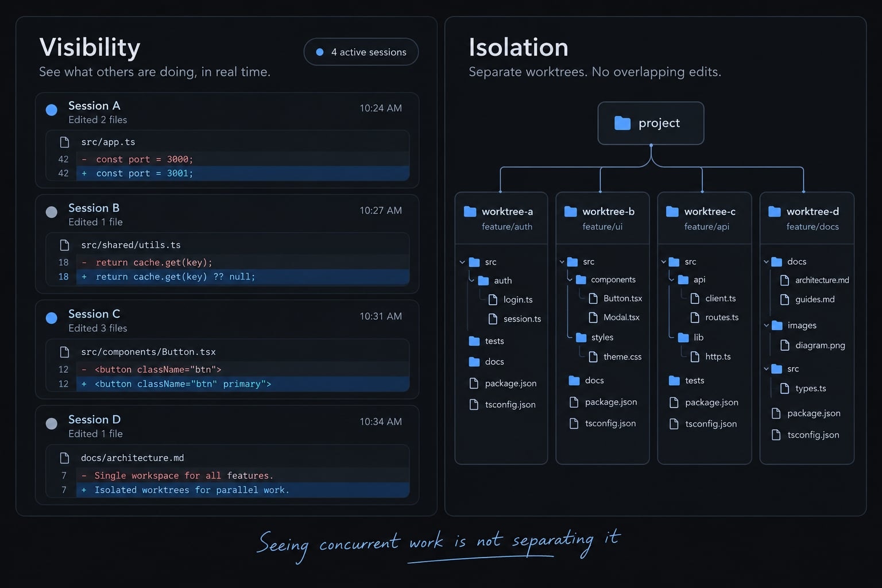Screen dimensions: 882x588
Task: Collapse the src folder chevron in worktree-c
Action: 664,262
